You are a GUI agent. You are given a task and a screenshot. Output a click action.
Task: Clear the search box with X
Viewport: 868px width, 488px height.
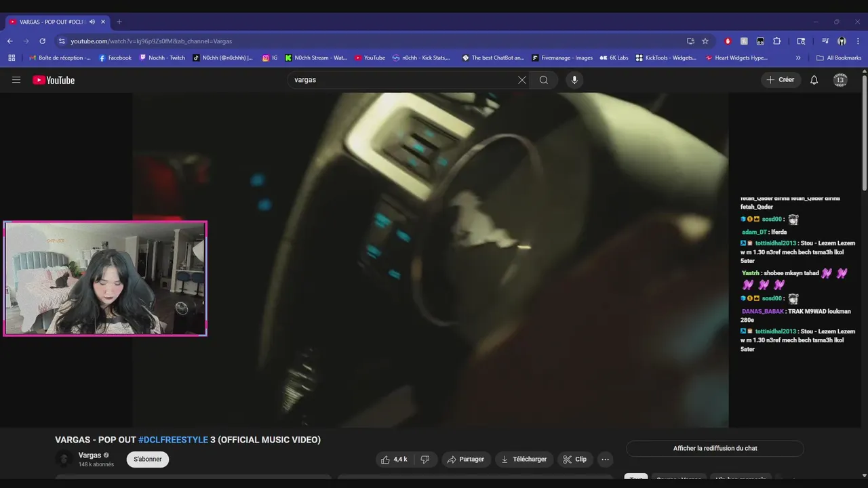(522, 80)
